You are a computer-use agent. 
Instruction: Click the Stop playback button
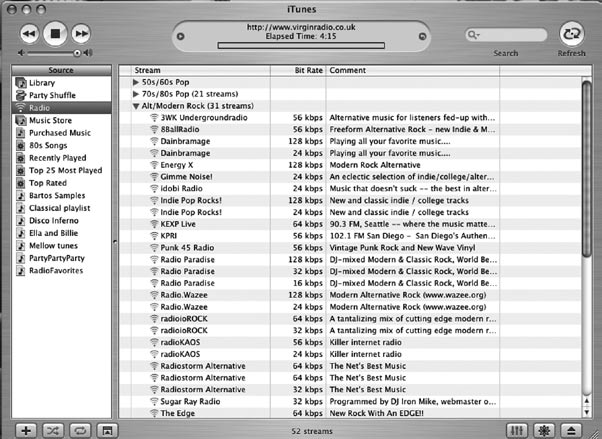coord(55,33)
